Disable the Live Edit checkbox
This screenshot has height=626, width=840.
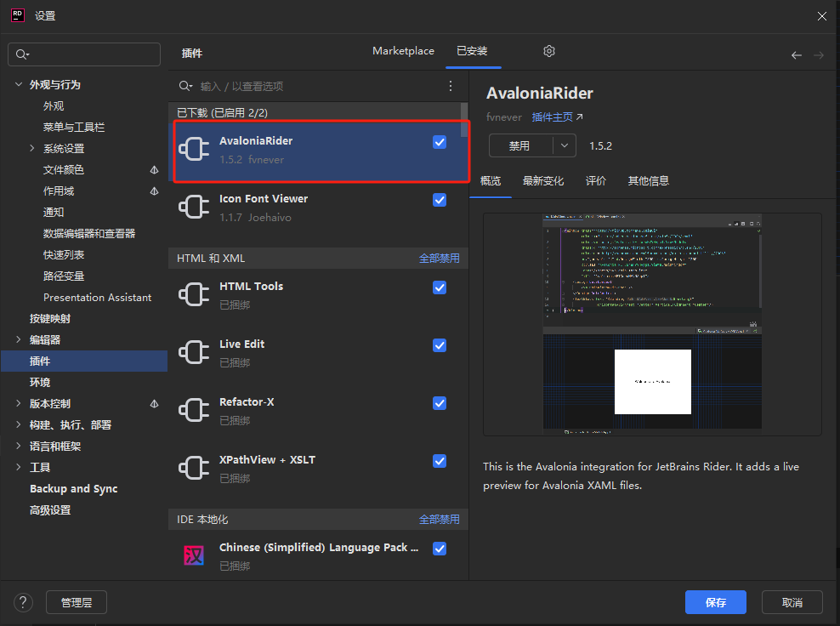440,345
